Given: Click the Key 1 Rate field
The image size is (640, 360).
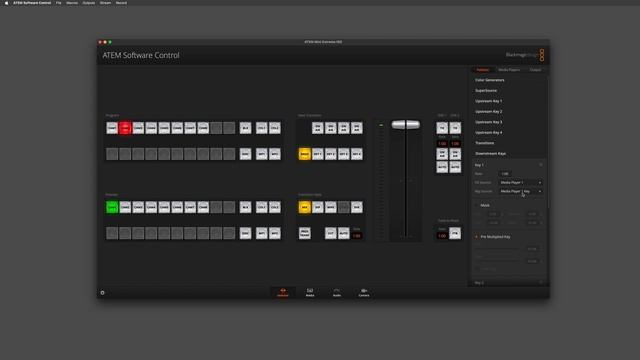Looking at the screenshot, I should [x=505, y=173].
